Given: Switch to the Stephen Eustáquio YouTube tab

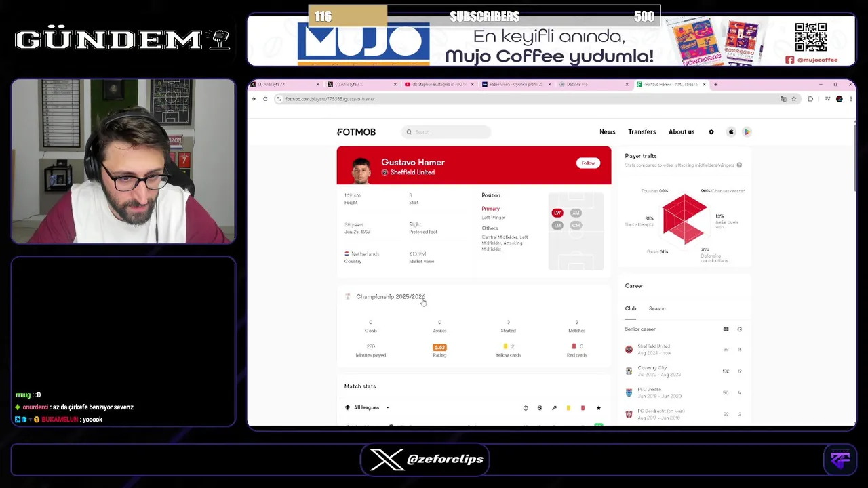Looking at the screenshot, I should click(438, 84).
